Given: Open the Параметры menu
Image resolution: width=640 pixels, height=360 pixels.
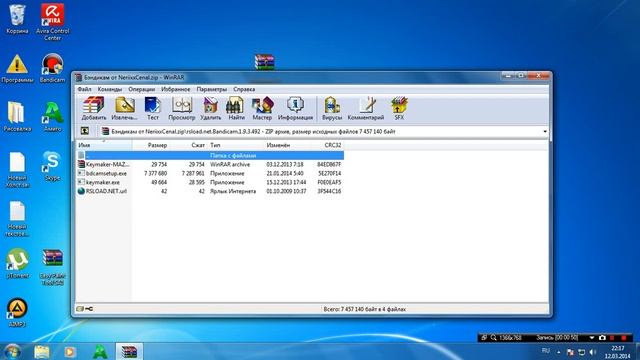Looking at the screenshot, I should click(211, 89).
